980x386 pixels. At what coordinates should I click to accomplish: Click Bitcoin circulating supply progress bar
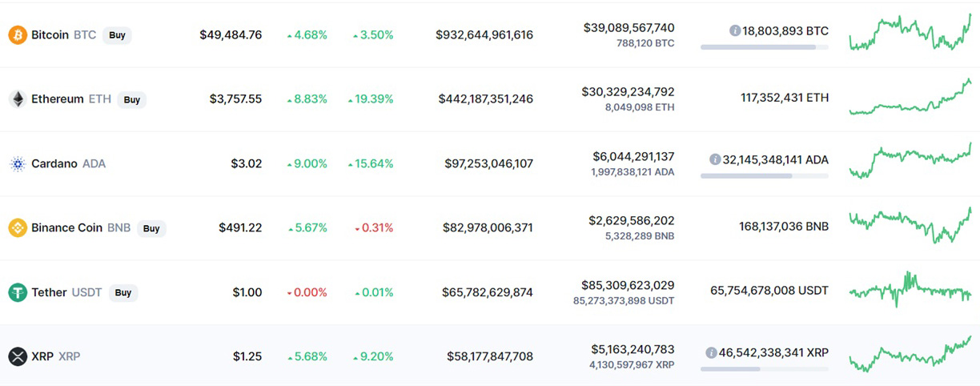coord(764,47)
